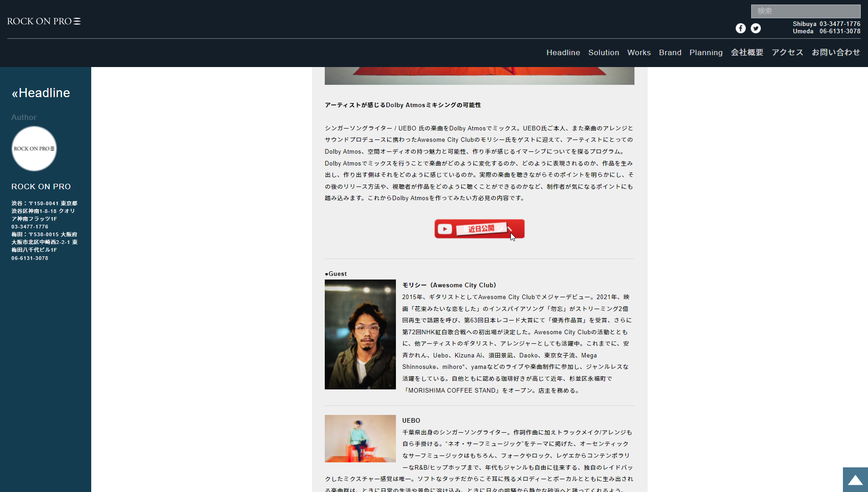Click the ROCK ON PRO header logo

point(44,21)
